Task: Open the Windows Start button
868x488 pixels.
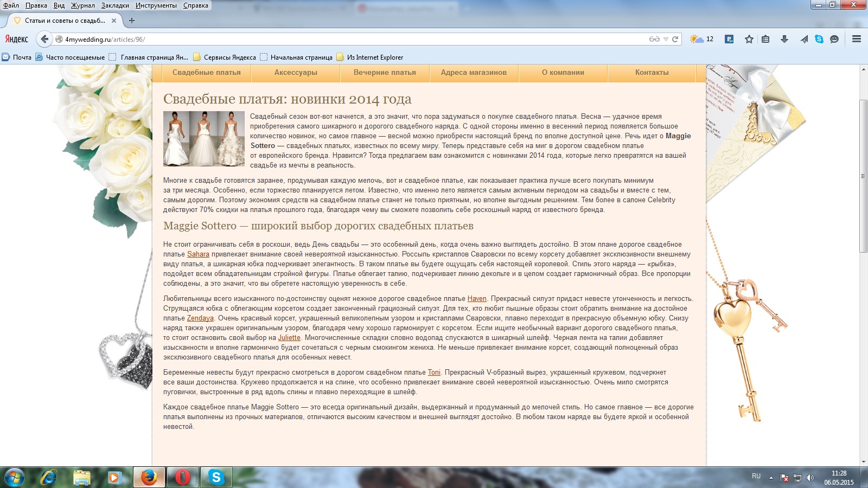Action: (x=14, y=477)
